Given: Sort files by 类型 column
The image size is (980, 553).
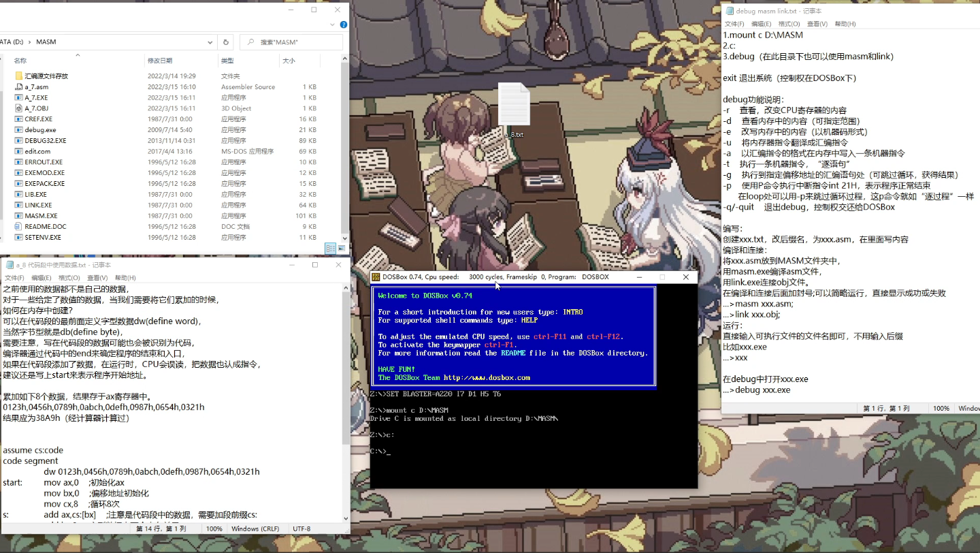Looking at the screenshot, I should coord(227,61).
